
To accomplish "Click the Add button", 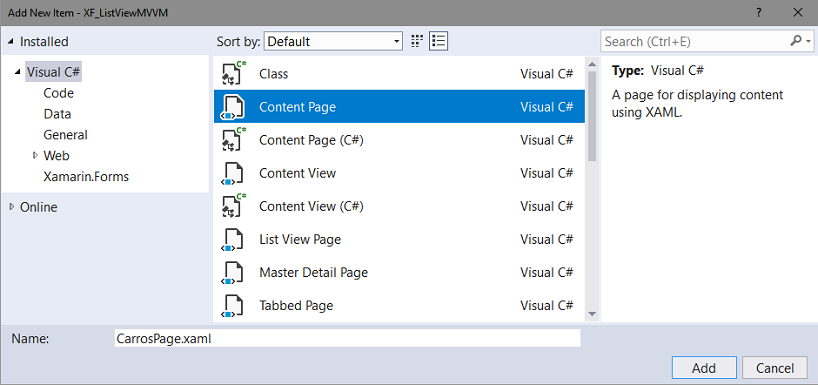I will point(704,368).
